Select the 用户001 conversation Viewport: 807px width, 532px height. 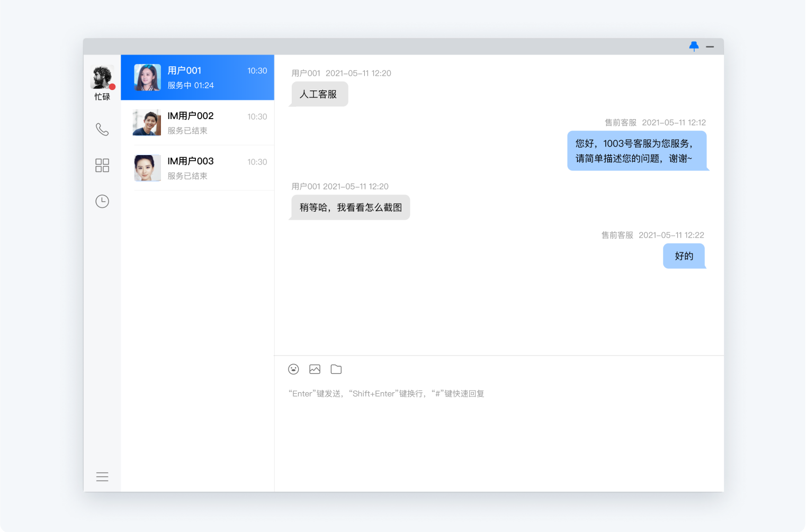coord(198,77)
